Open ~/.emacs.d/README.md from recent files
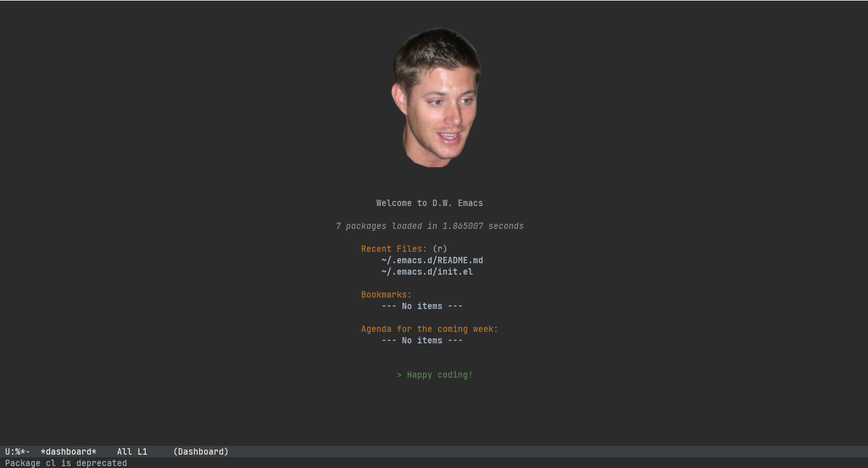 pos(432,260)
